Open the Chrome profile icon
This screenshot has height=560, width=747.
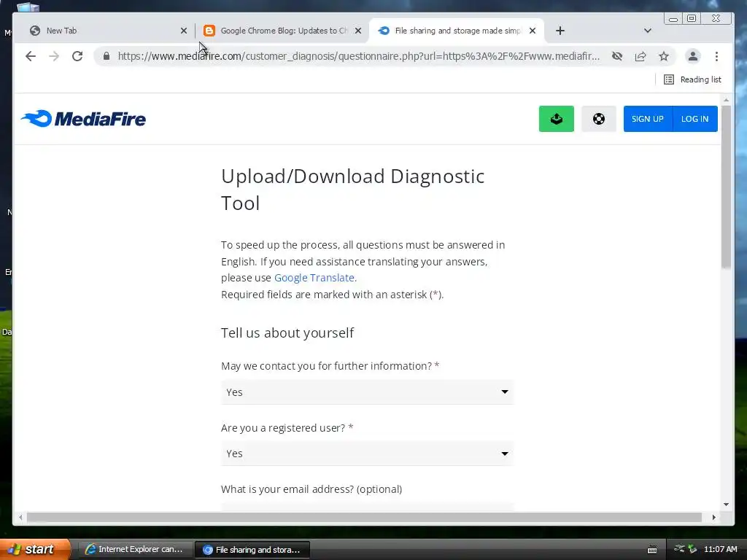693,56
